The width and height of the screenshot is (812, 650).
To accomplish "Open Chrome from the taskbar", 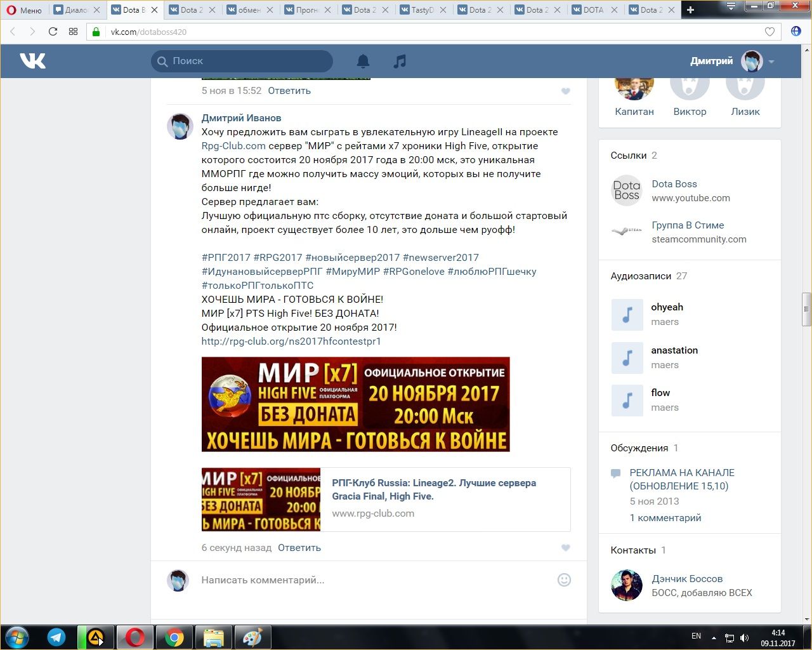I will pyautogui.click(x=174, y=637).
